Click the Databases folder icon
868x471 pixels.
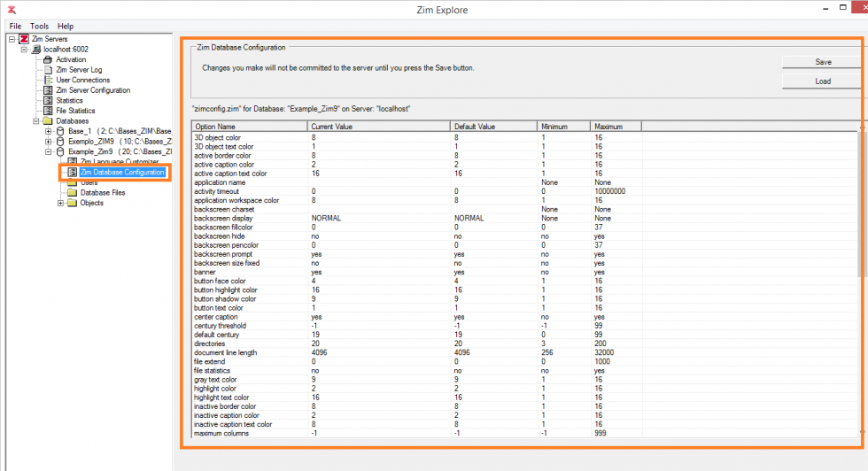[48, 120]
